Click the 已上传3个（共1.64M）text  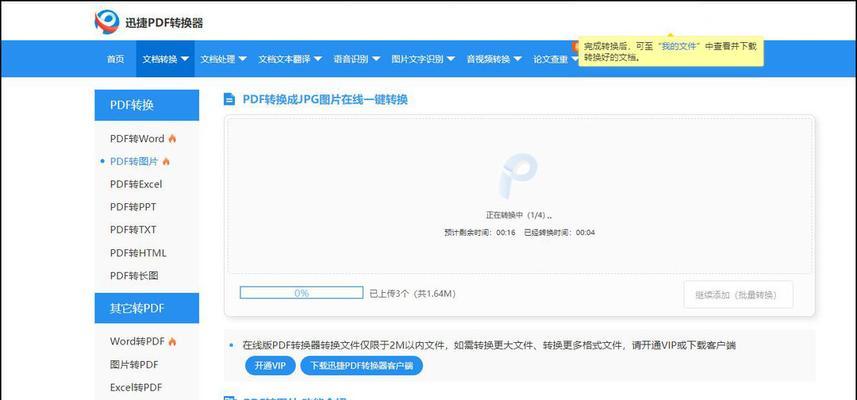pos(413,293)
